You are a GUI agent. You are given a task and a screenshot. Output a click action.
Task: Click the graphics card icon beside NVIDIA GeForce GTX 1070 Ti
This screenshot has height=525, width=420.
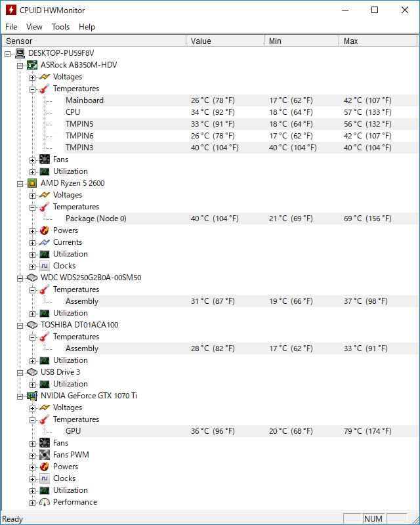[x=32, y=396]
